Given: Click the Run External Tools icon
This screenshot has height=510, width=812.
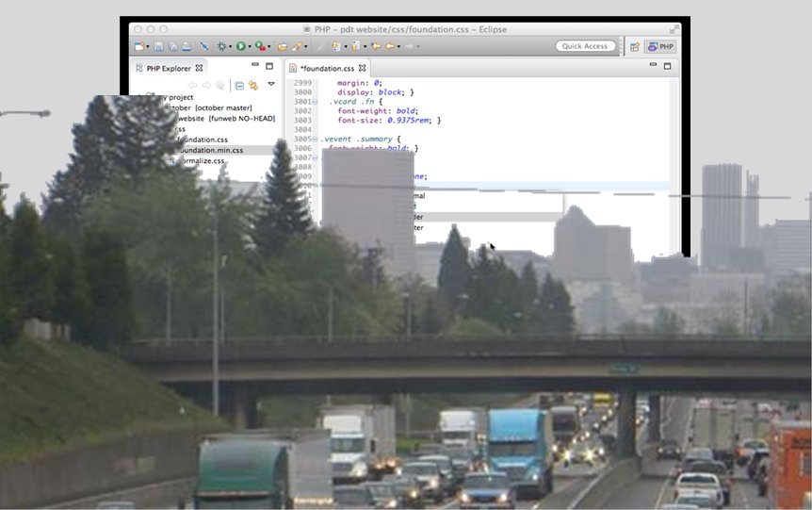Looking at the screenshot, I should 261,46.
